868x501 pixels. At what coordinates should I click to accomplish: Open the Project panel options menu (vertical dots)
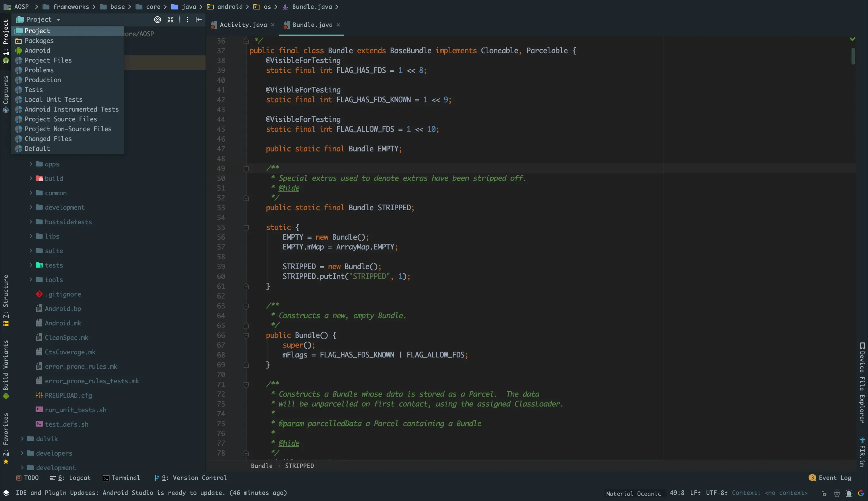[187, 20]
